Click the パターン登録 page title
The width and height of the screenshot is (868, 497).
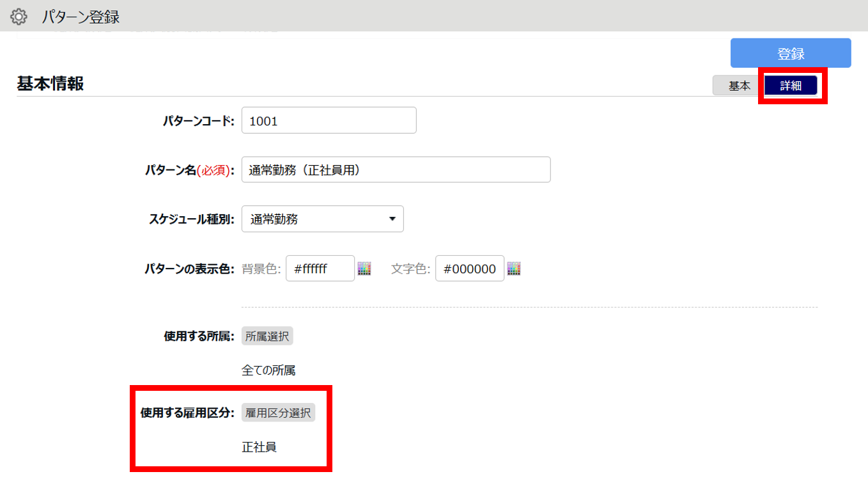(81, 17)
